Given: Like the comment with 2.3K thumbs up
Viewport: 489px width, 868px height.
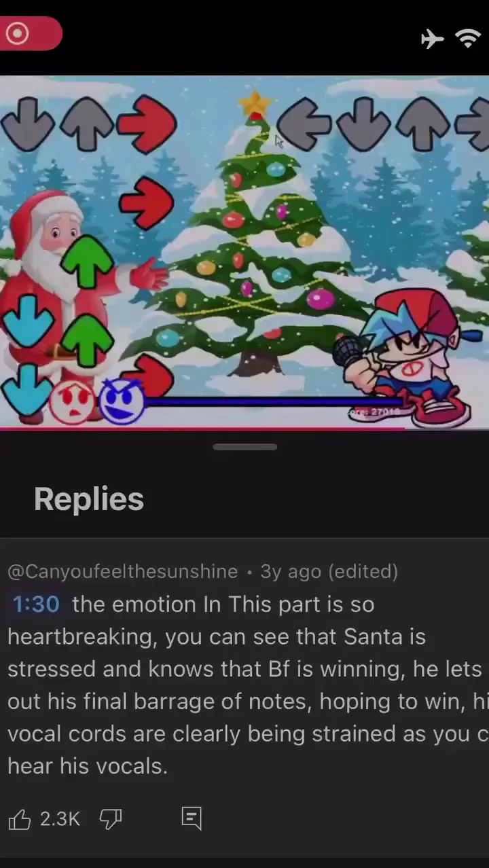Looking at the screenshot, I should (x=20, y=819).
